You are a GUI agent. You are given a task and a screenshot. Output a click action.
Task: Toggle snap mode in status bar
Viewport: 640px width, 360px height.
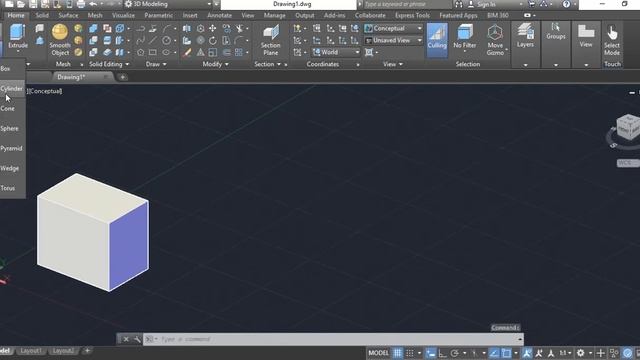tap(410, 353)
